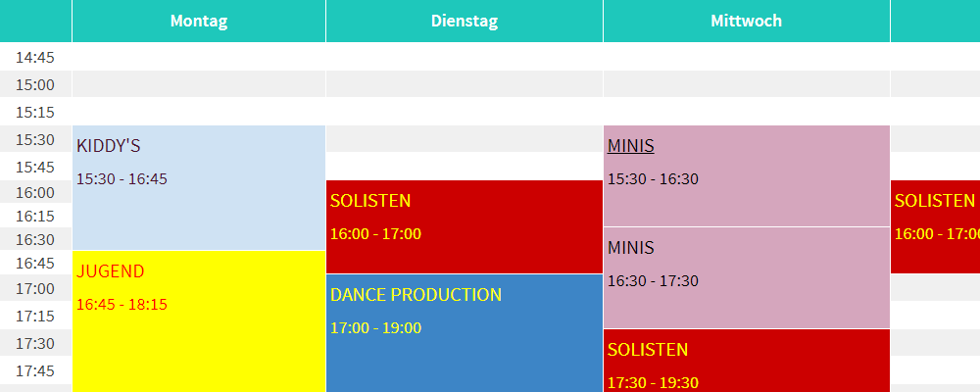Select the Montag column header
This screenshot has height=392, width=980.
click(x=198, y=21)
